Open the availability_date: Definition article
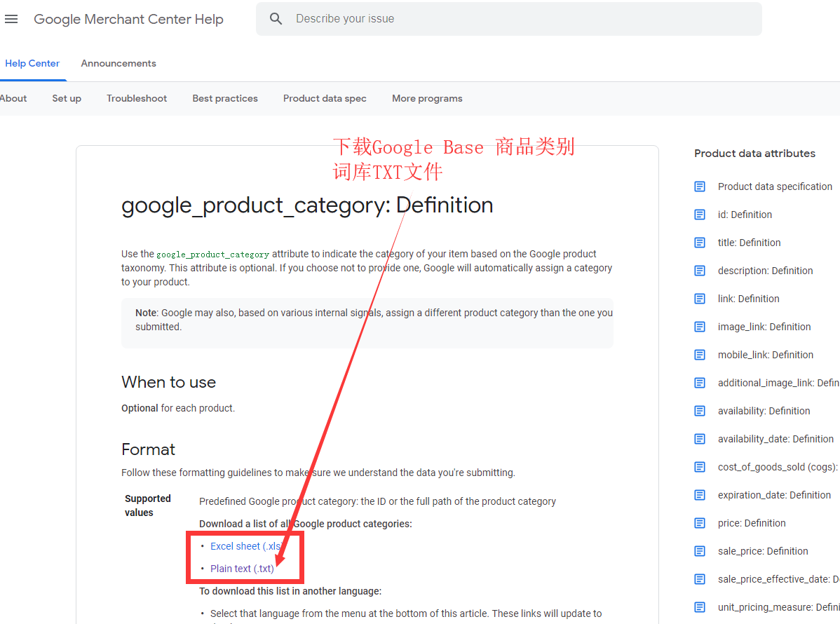The height and width of the screenshot is (624, 840). (x=775, y=439)
